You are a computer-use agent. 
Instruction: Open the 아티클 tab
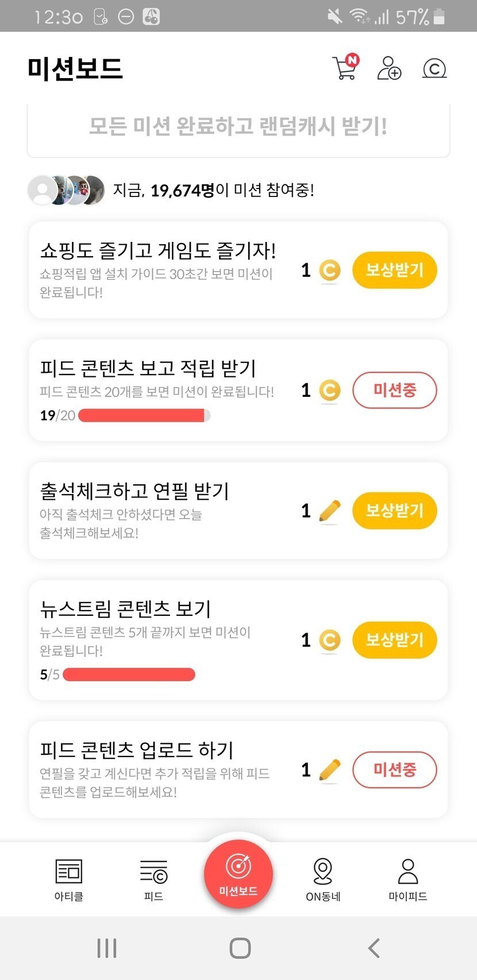(x=69, y=879)
